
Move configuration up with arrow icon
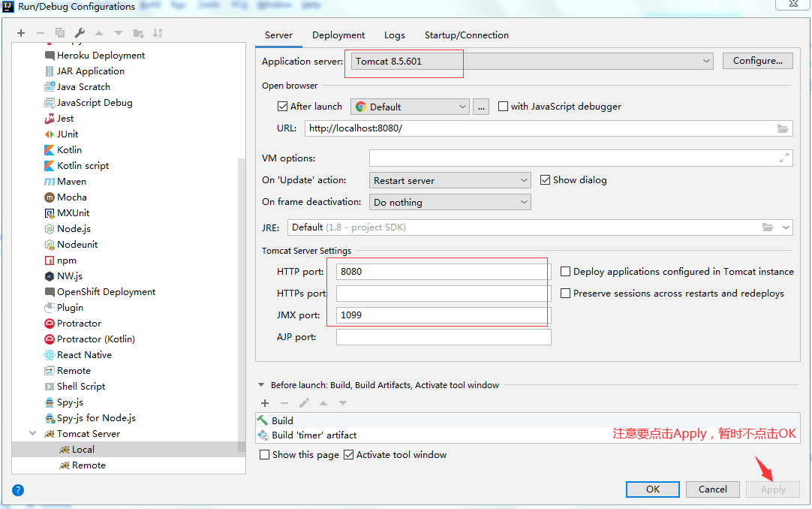coord(99,33)
